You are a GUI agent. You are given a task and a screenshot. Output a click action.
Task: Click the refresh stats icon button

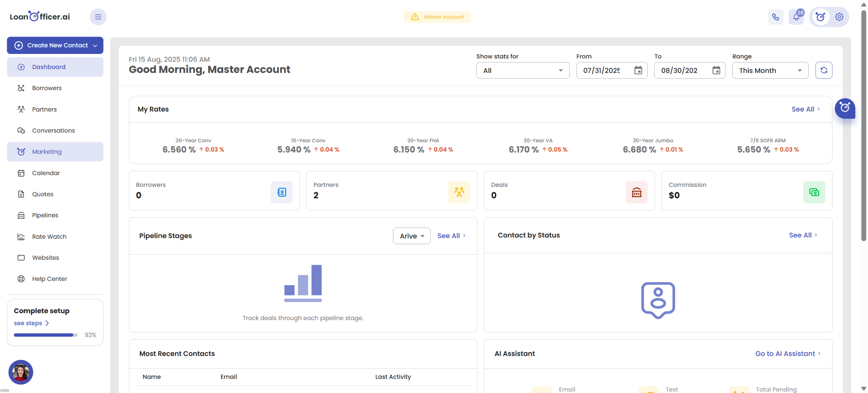point(824,70)
